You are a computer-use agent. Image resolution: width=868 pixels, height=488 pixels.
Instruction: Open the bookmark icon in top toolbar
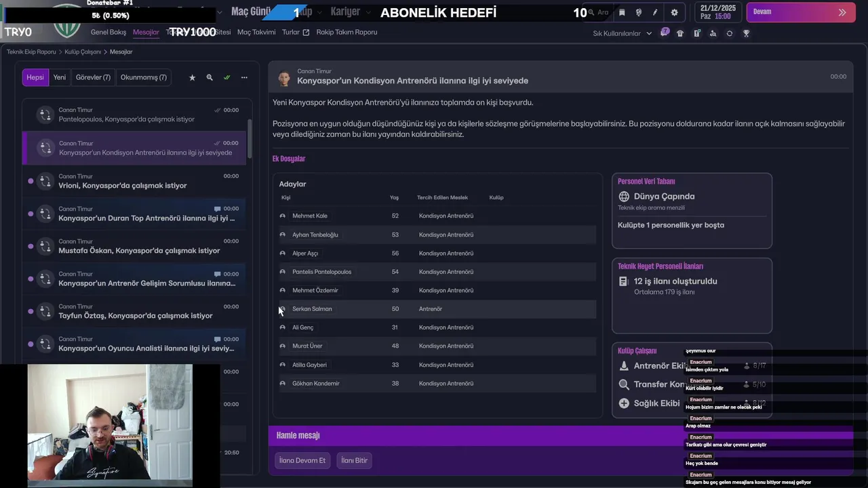pos(622,12)
